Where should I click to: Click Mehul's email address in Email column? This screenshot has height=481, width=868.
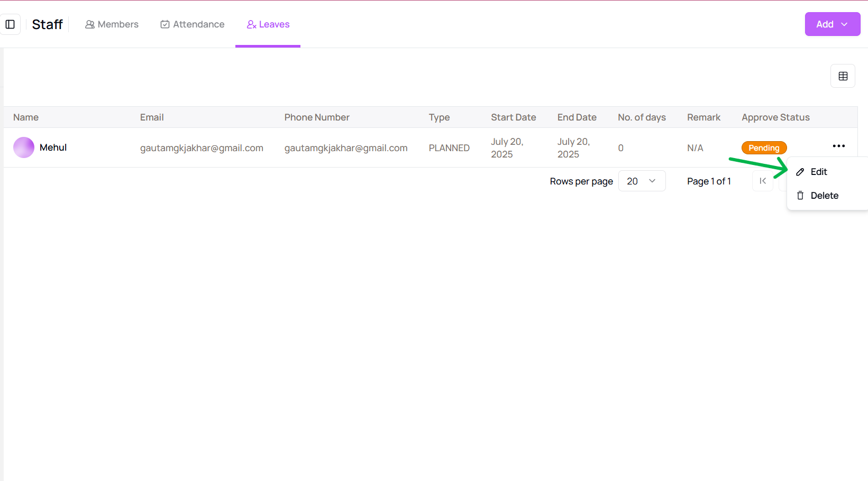pyautogui.click(x=202, y=148)
